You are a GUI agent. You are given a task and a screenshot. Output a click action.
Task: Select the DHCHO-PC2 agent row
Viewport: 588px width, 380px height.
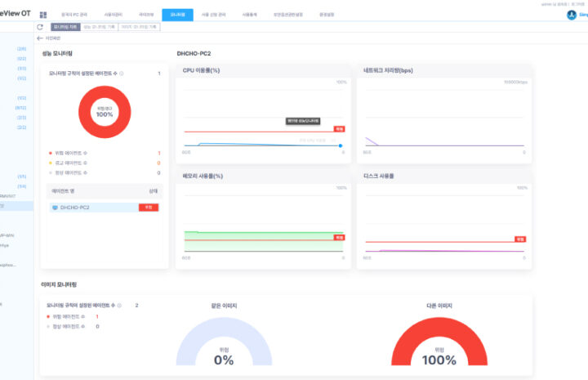tap(105, 208)
